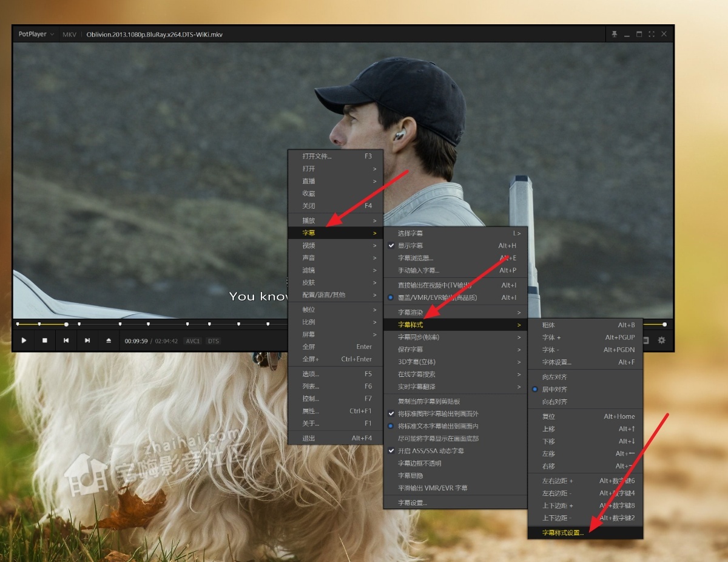Choose 向右对齐 alignment option
728x562 pixels.
[585, 402]
